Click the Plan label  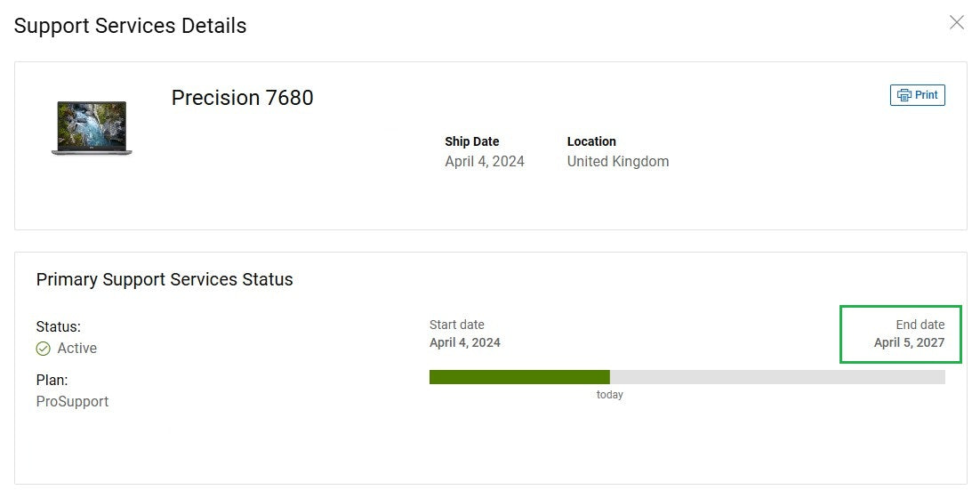(52, 380)
